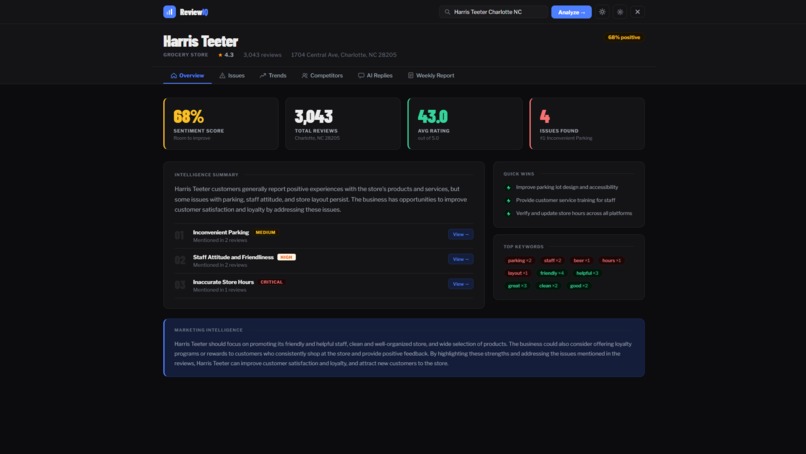Open the Overview tab
806x454 pixels.
[188, 76]
